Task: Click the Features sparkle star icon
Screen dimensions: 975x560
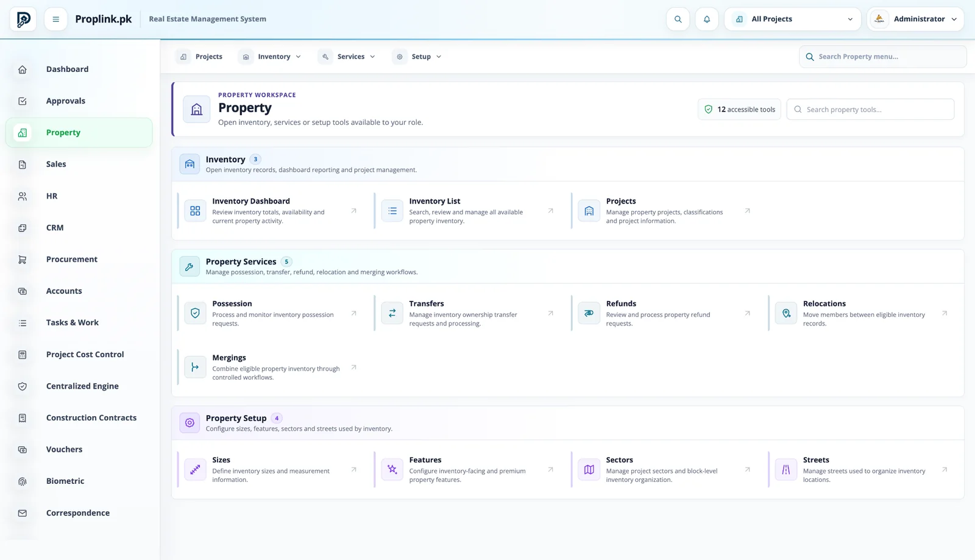Action: click(392, 470)
